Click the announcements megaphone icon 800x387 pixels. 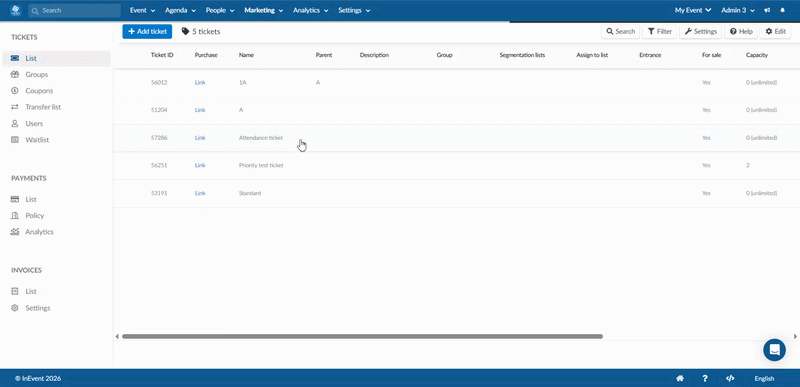pyautogui.click(x=767, y=10)
